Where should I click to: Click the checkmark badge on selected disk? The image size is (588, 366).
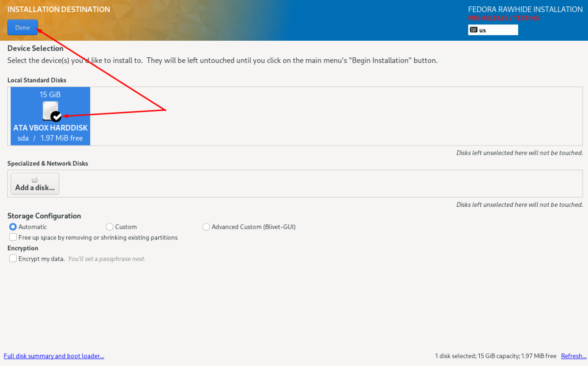56,116
